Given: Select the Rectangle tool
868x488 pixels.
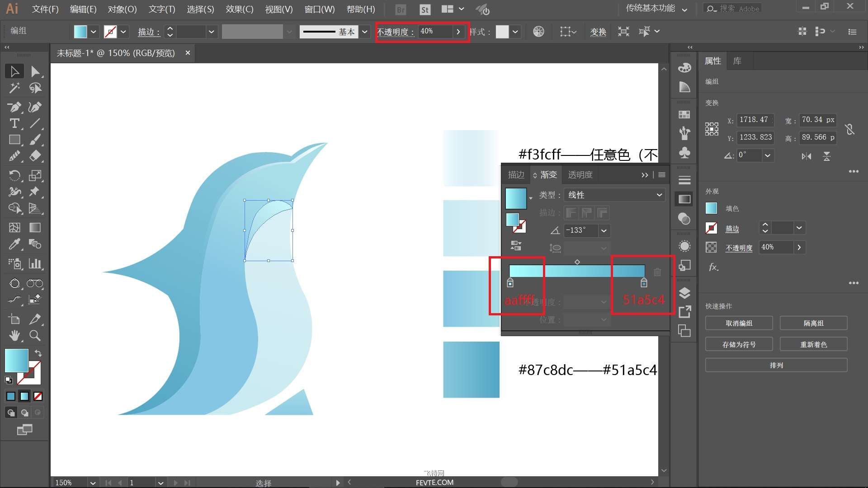Looking at the screenshot, I should coord(14,140).
